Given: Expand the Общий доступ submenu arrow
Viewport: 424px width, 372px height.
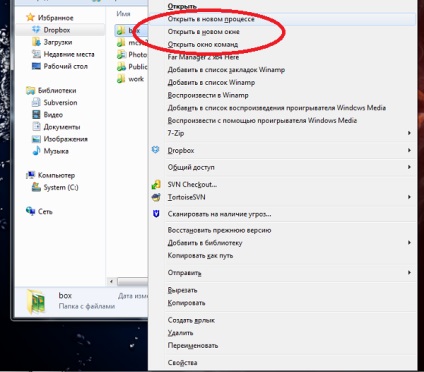Looking at the screenshot, I should (409, 167).
